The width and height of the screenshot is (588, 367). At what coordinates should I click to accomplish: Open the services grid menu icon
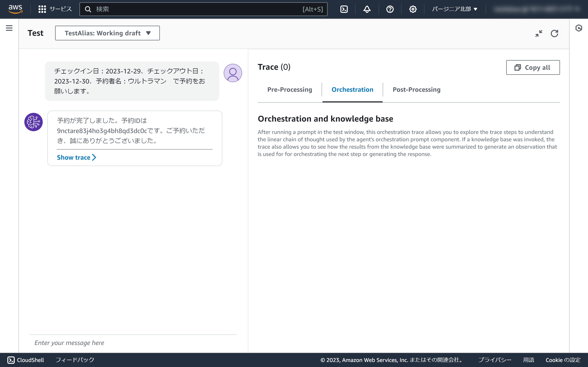point(42,9)
